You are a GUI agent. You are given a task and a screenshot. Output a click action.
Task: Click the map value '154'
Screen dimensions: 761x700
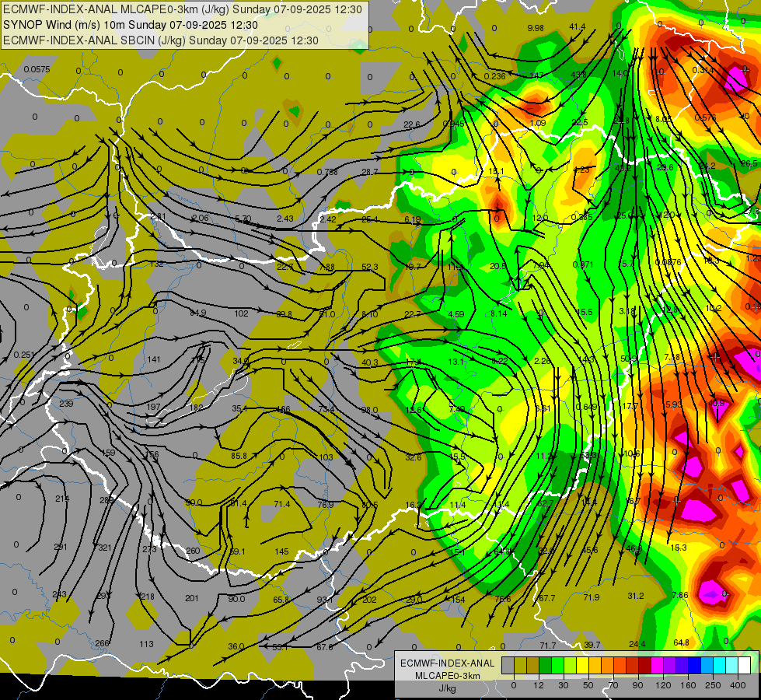click(x=458, y=600)
